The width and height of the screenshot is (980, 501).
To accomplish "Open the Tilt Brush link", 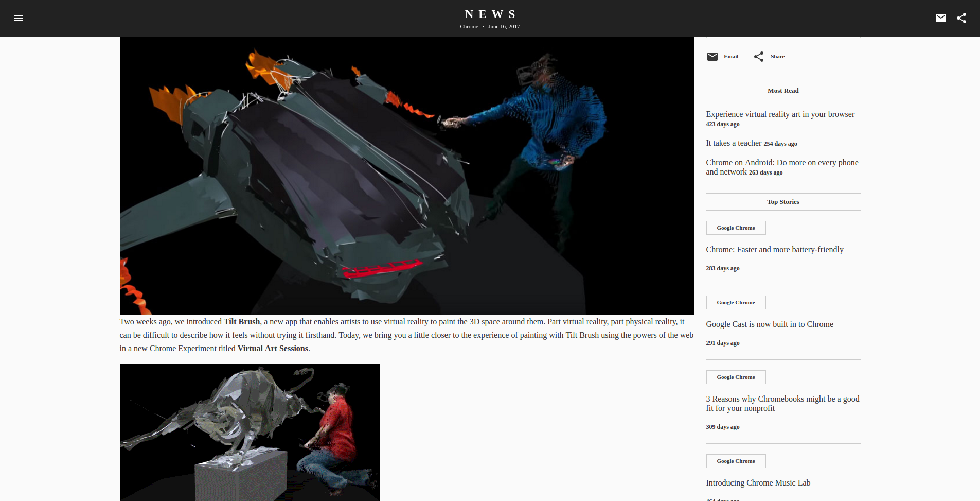I will click(x=242, y=322).
